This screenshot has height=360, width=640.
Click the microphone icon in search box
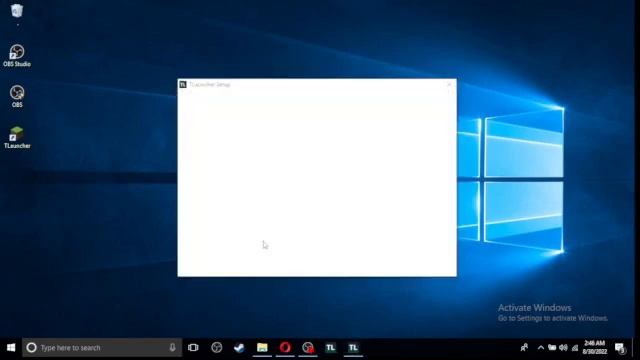tap(172, 348)
